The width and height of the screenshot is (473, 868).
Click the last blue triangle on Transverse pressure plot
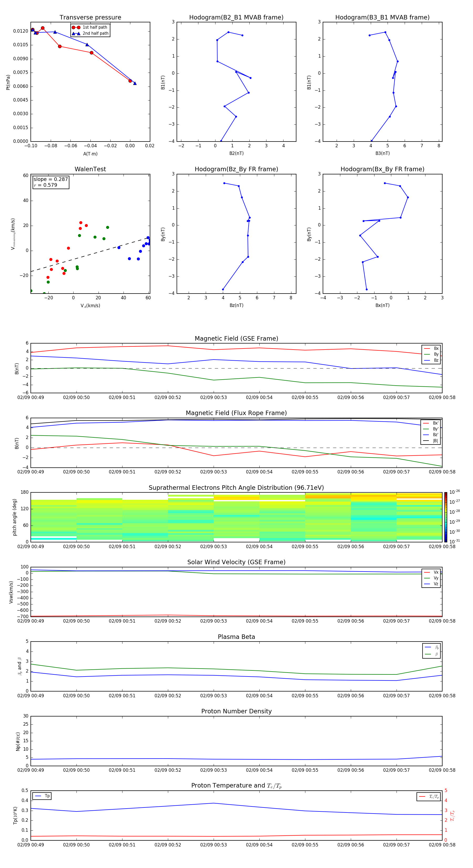[135, 83]
